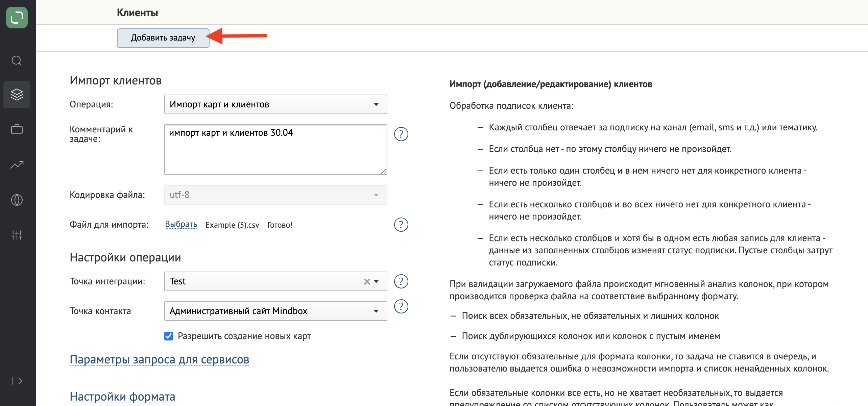Expand 'Параметры запроса для сервисов' section

160,359
